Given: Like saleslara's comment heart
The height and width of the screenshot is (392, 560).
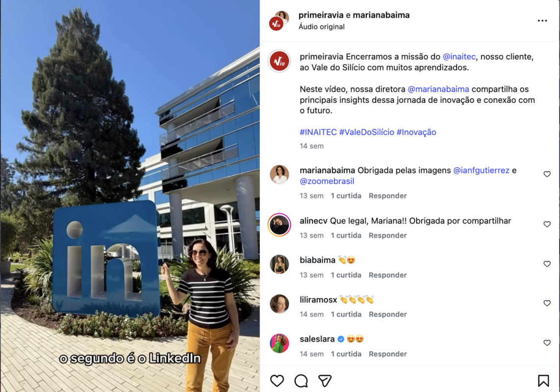Looking at the screenshot, I should 547,343.
